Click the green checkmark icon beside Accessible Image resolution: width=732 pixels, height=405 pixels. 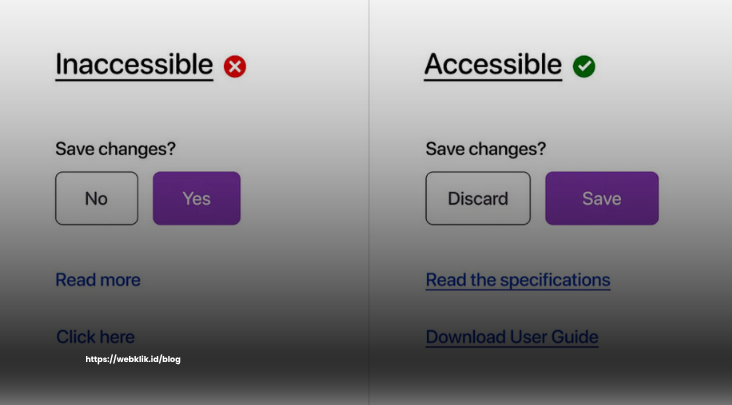(x=584, y=66)
